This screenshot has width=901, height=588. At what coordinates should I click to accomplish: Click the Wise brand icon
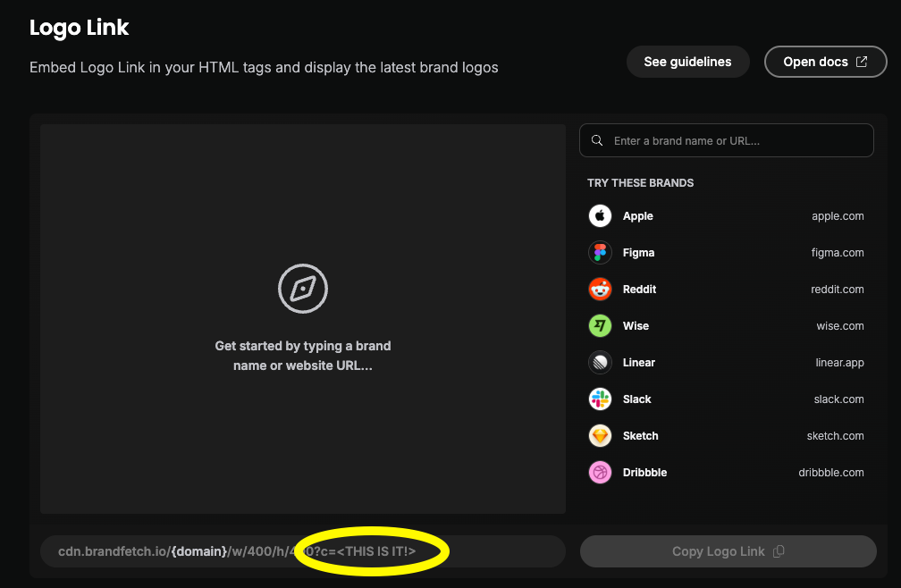(x=600, y=325)
